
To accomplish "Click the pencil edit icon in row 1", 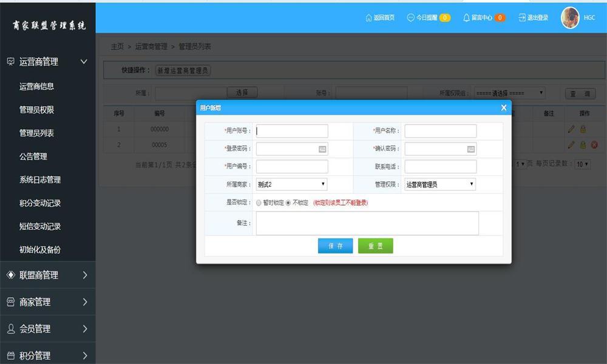I will (x=571, y=129).
